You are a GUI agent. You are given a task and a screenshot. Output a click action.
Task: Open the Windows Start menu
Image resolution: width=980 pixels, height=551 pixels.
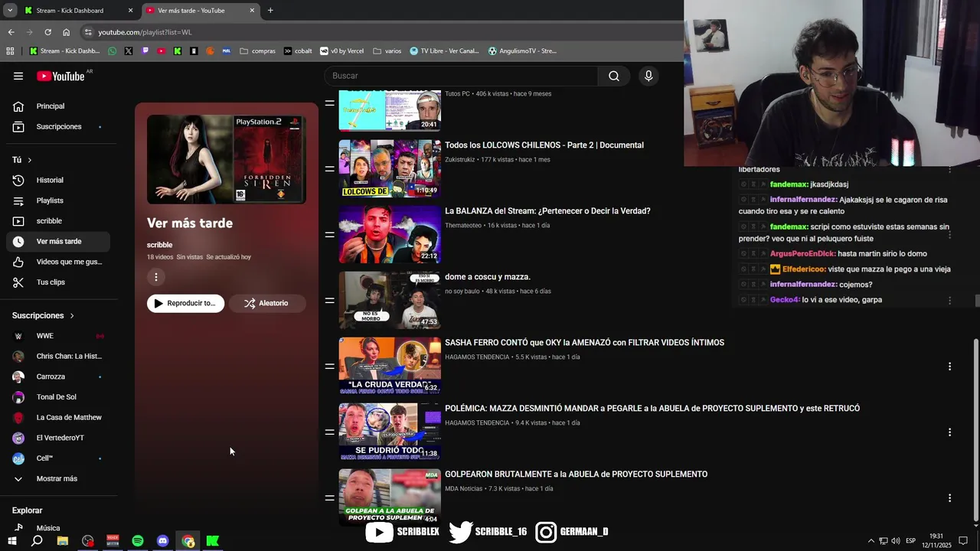(11, 541)
